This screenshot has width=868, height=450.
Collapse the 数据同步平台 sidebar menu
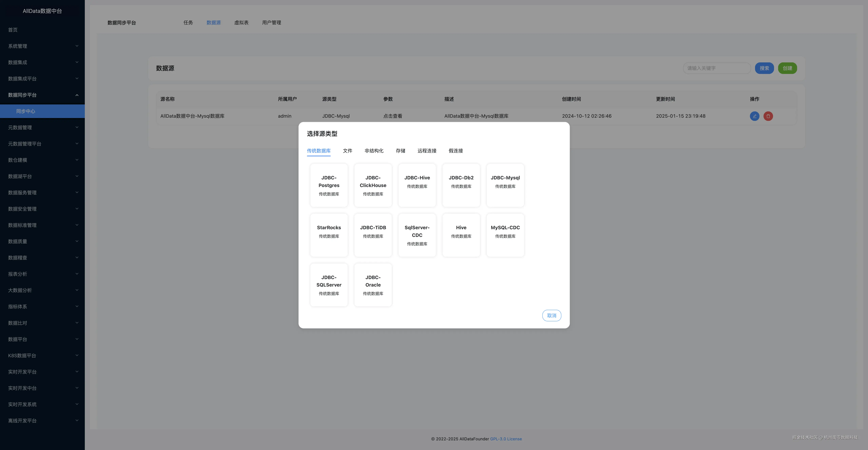tap(42, 95)
